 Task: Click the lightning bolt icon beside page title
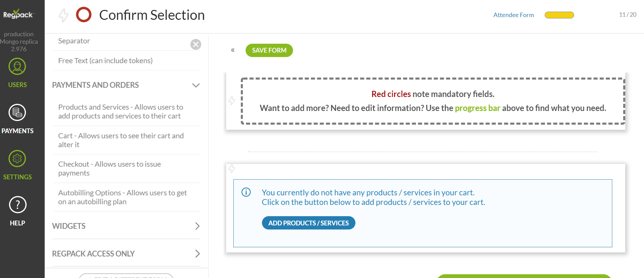(x=63, y=15)
